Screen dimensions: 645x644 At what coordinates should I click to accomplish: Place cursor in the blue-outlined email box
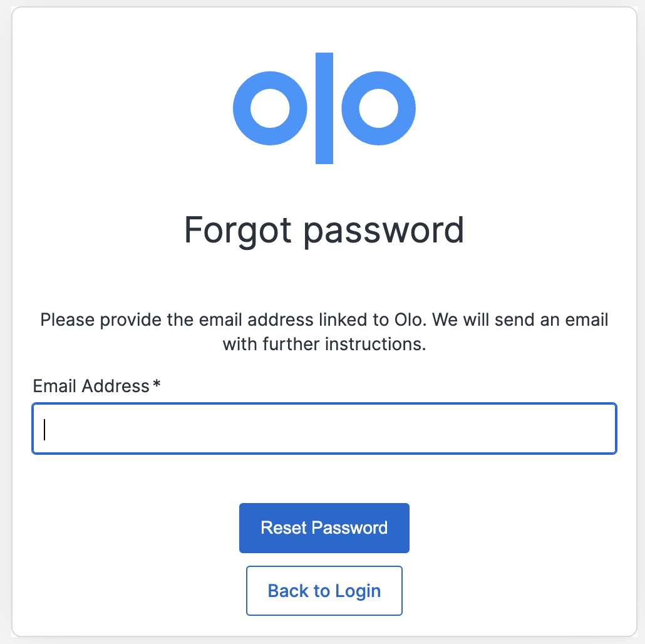point(324,428)
